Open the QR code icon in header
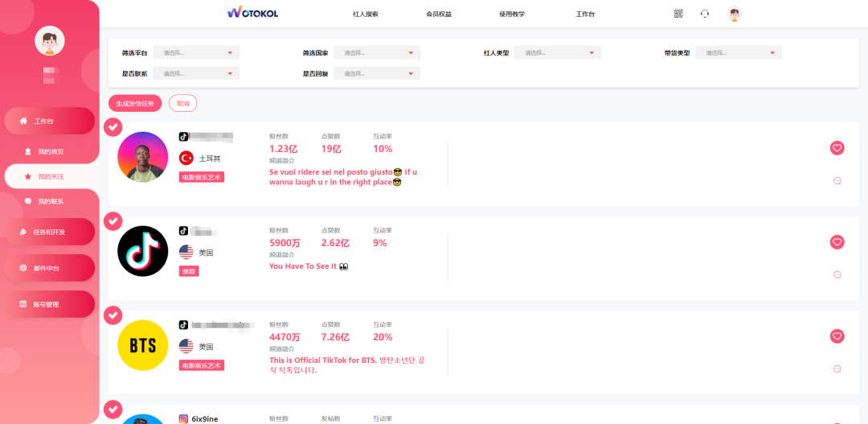The width and height of the screenshot is (868, 424). coord(678,14)
